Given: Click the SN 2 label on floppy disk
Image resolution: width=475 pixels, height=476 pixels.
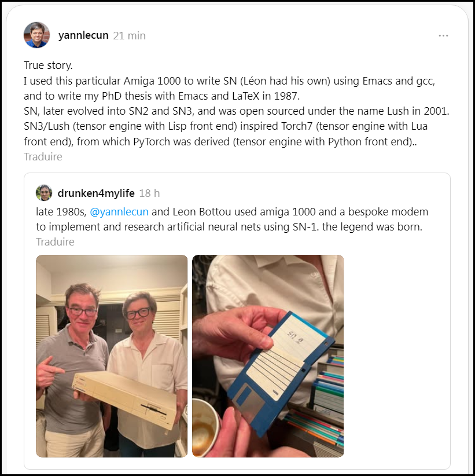Looking at the screenshot, I should pyautogui.click(x=294, y=337).
